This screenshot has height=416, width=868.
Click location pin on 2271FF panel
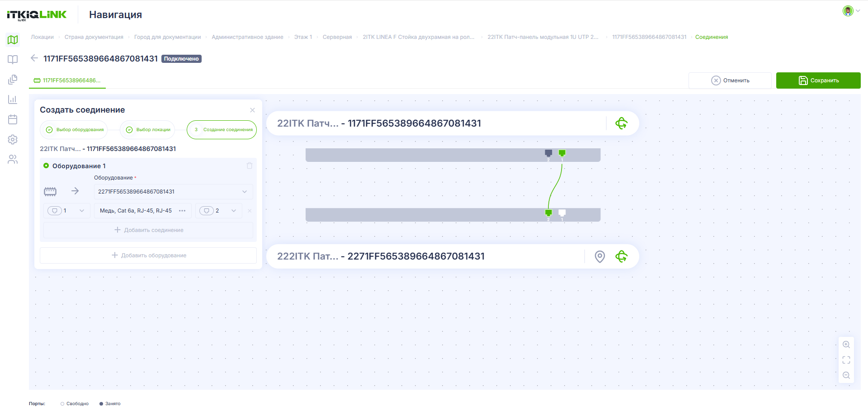pos(600,256)
